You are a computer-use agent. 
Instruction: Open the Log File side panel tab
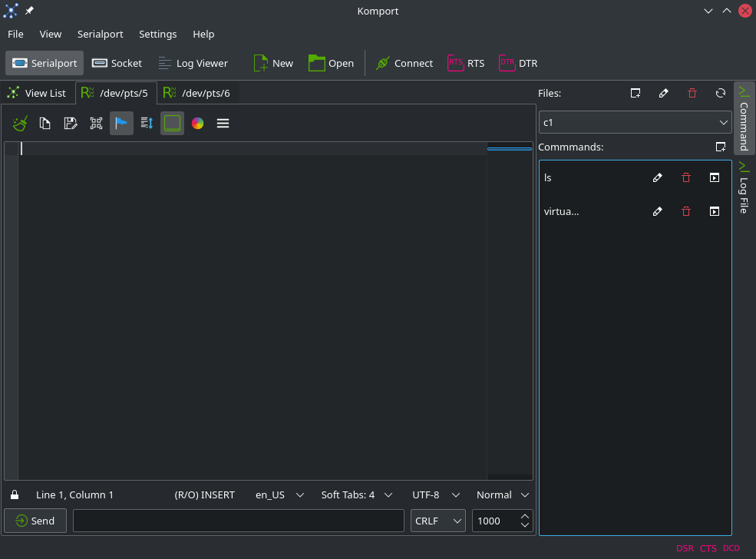[x=744, y=187]
